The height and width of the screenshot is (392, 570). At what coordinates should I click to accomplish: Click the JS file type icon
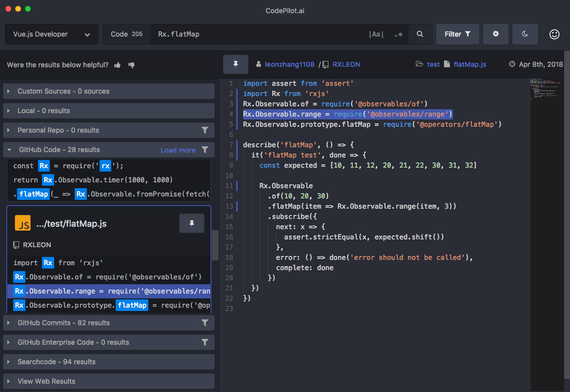pyautogui.click(x=22, y=223)
